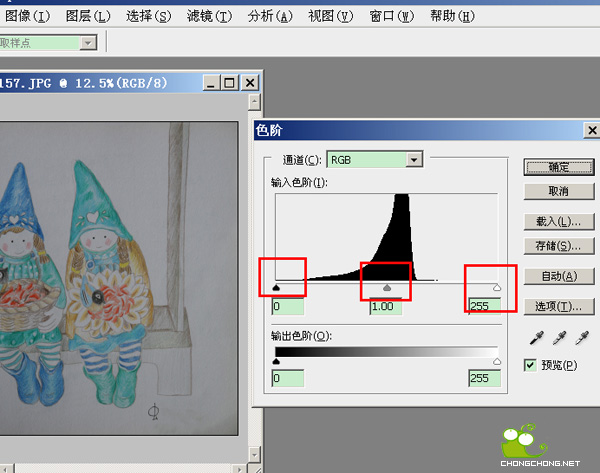The width and height of the screenshot is (600, 473).
Task: Click the input black point slider triangle
Action: 276,287
